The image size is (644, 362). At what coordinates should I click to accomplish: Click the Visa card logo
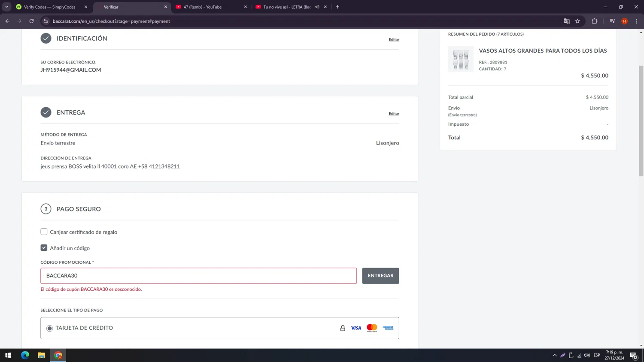(356, 328)
